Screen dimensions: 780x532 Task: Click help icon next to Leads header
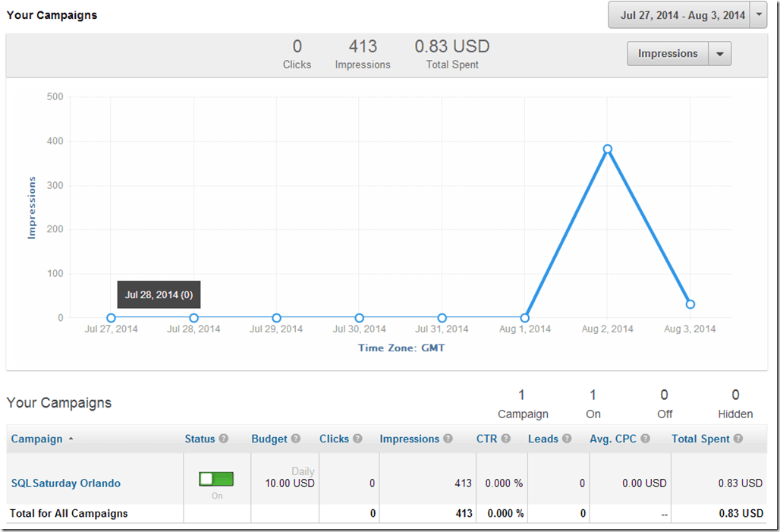tap(566, 439)
